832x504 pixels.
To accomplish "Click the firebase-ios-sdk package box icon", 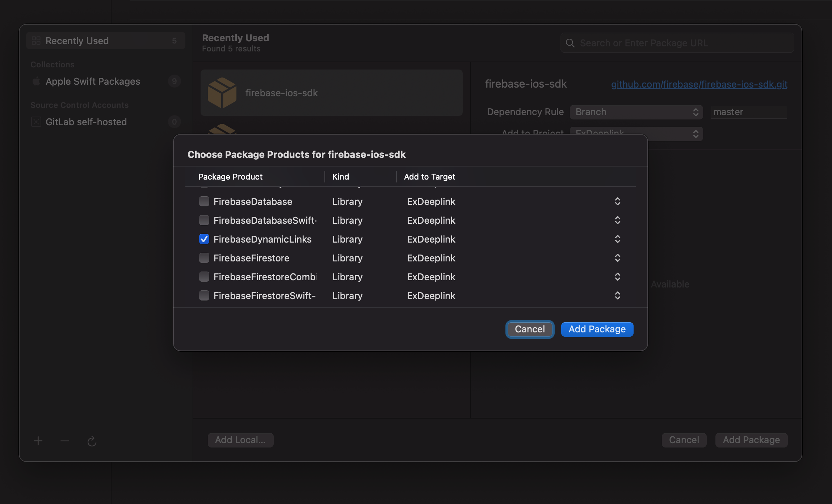I will [222, 93].
